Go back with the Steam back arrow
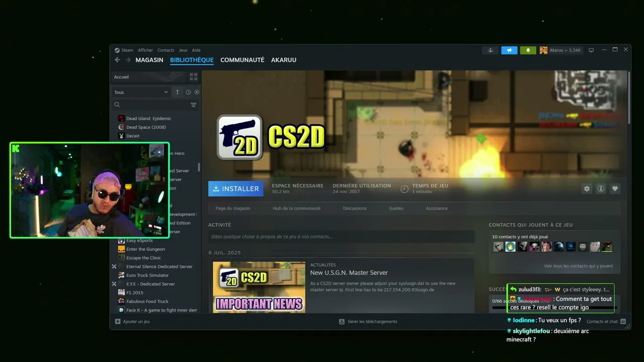Screen dimensions: 644x362 tap(117, 60)
